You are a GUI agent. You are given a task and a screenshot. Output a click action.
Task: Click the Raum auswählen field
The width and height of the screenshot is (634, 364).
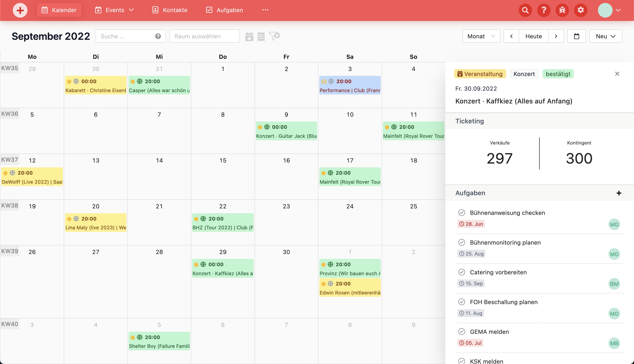(204, 36)
